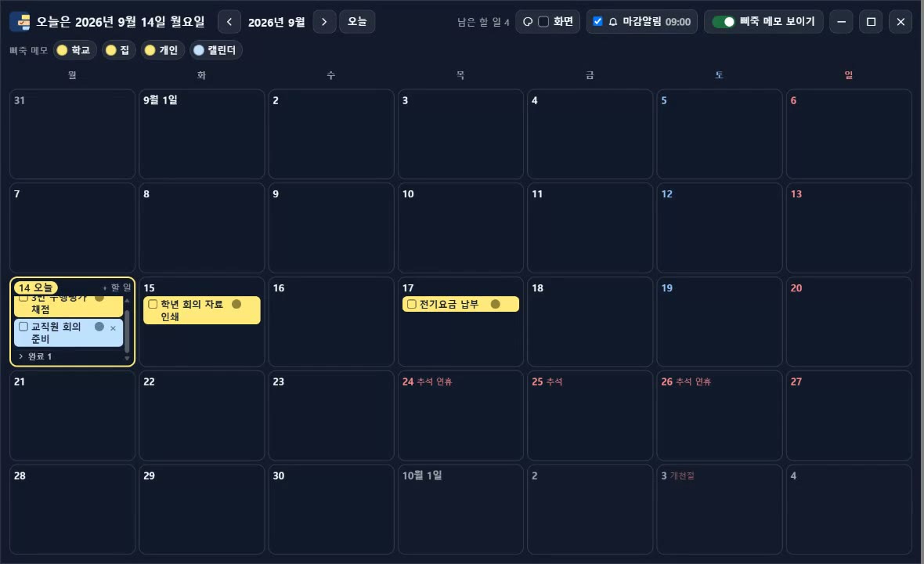Click the header date 오늘은 2026년 9월 14일 월요일

(121, 22)
